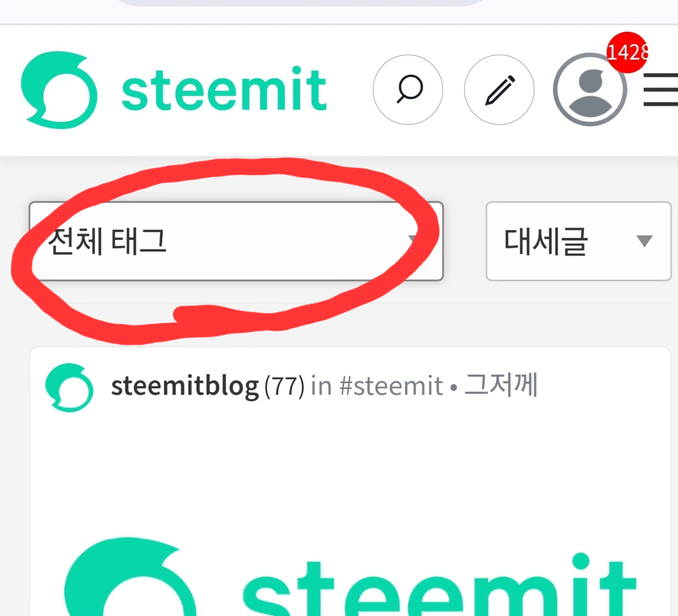The height and width of the screenshot is (616, 678).
Task: Click the (77) reputation score
Action: 285,386
